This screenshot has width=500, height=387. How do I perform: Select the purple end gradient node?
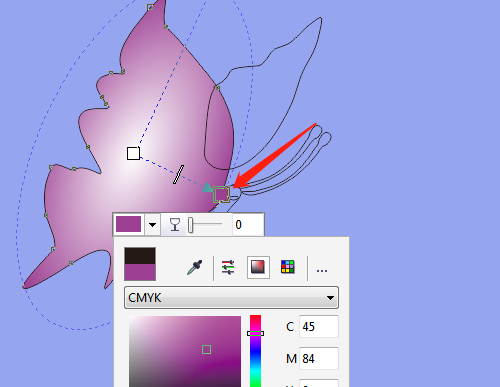(x=221, y=195)
